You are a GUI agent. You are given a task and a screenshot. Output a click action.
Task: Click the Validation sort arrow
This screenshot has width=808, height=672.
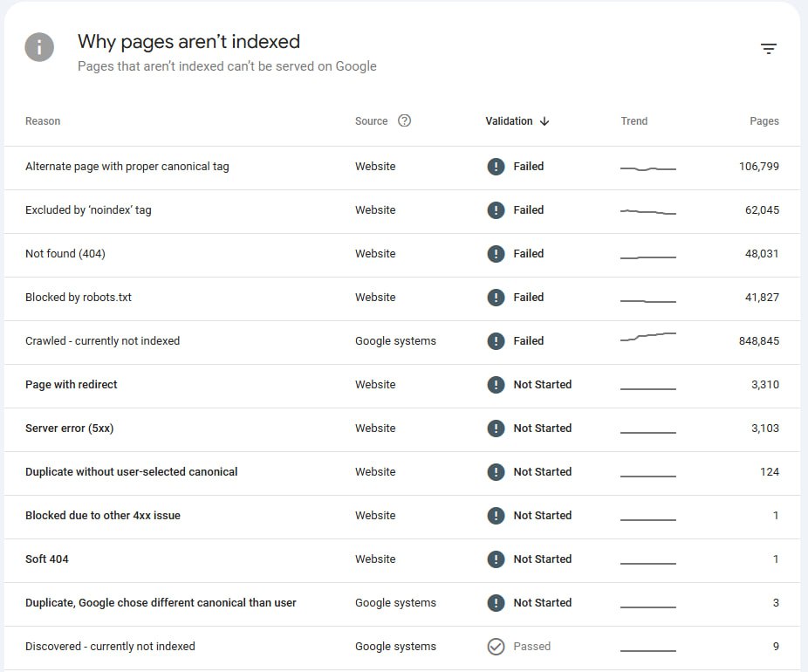544,121
